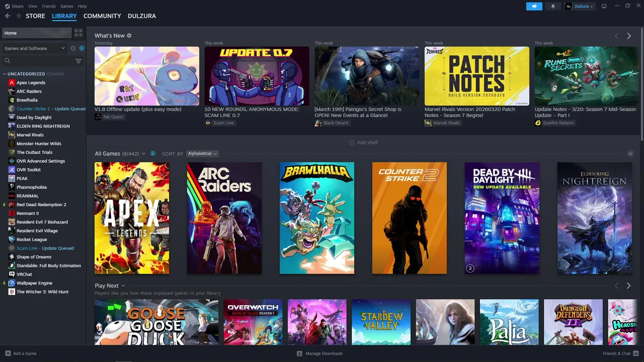This screenshot has width=644, height=362.
Task: Open What's New settings gear
Action: point(129,36)
